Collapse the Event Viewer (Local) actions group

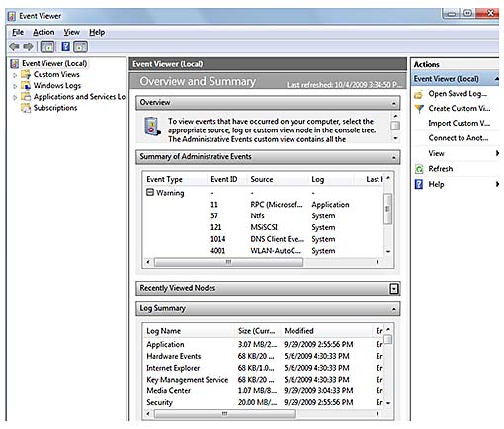[x=496, y=79]
